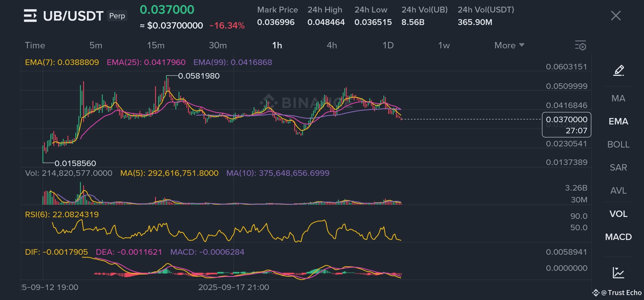
Task: Click the 0.0509999 price axis label
Action: pyautogui.click(x=566, y=86)
